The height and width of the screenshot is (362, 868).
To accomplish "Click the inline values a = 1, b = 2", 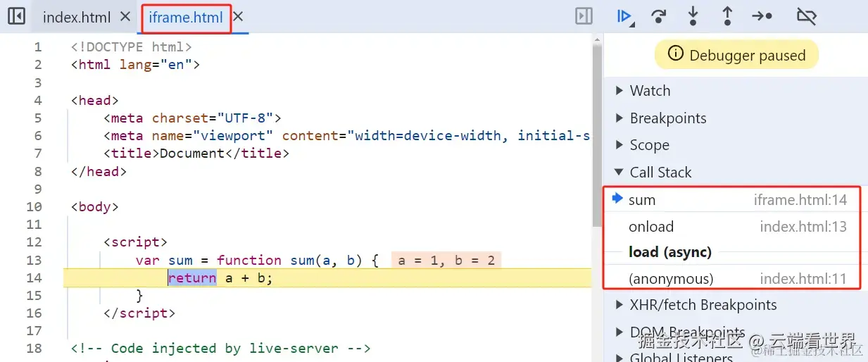I will pos(446,260).
